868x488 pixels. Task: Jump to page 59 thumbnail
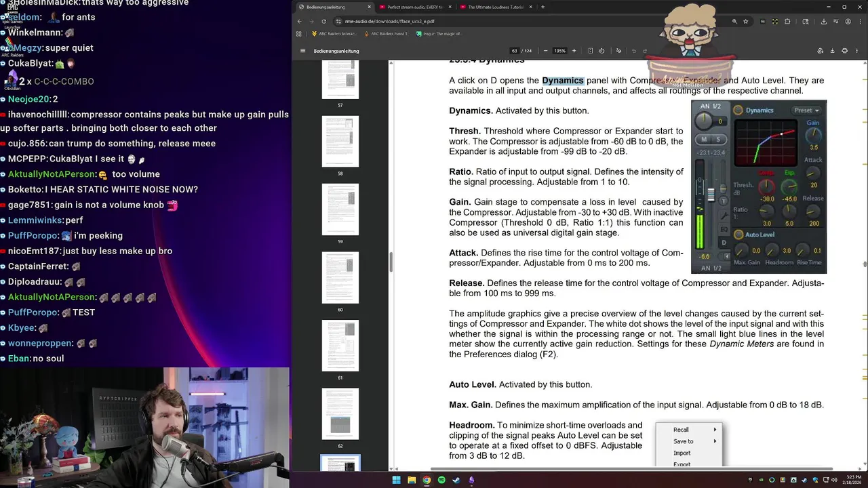pyautogui.click(x=340, y=209)
